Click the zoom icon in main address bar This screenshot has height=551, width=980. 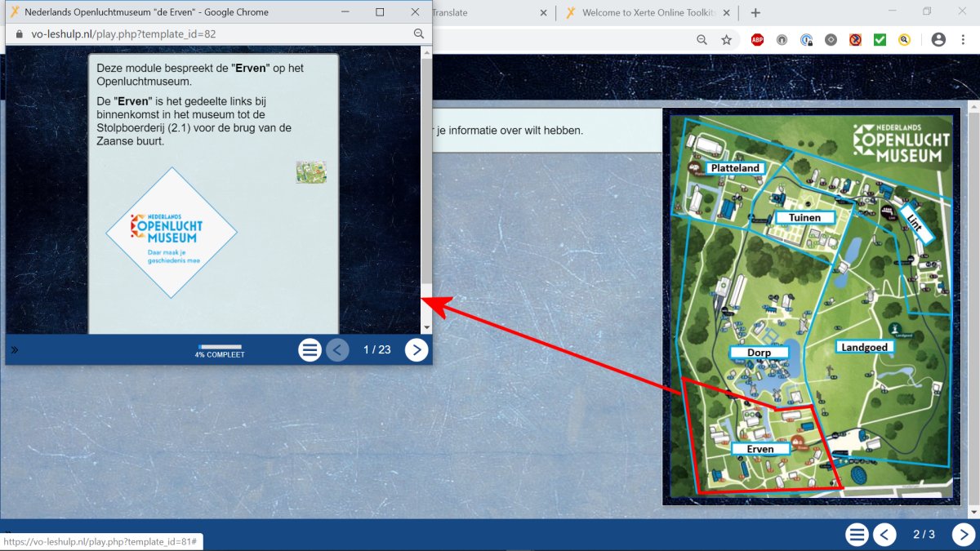point(702,39)
